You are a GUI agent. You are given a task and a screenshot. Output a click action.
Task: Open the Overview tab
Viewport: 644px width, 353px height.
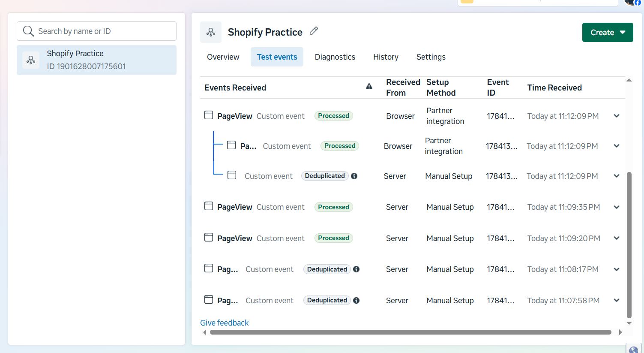[x=223, y=57]
